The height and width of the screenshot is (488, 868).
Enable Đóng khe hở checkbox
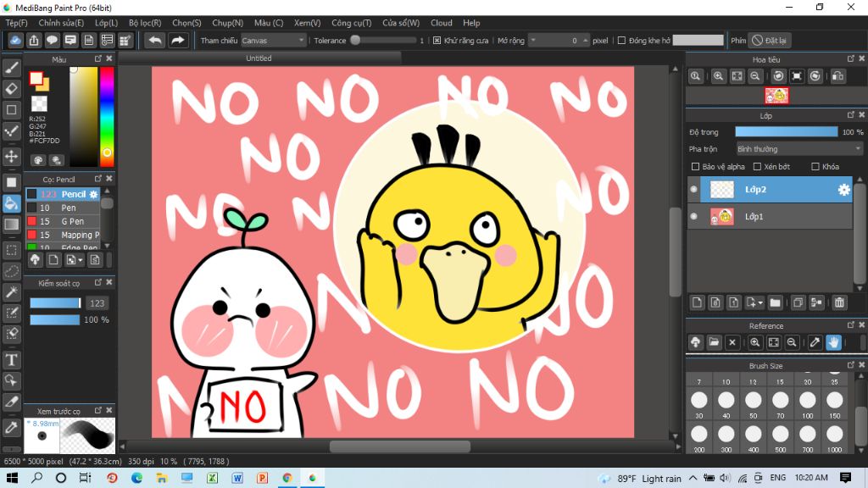point(621,41)
